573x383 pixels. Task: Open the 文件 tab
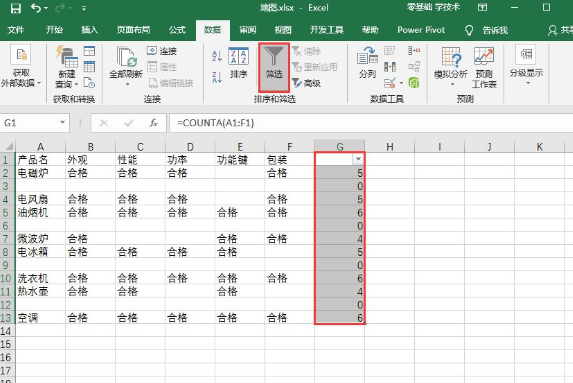click(16, 30)
